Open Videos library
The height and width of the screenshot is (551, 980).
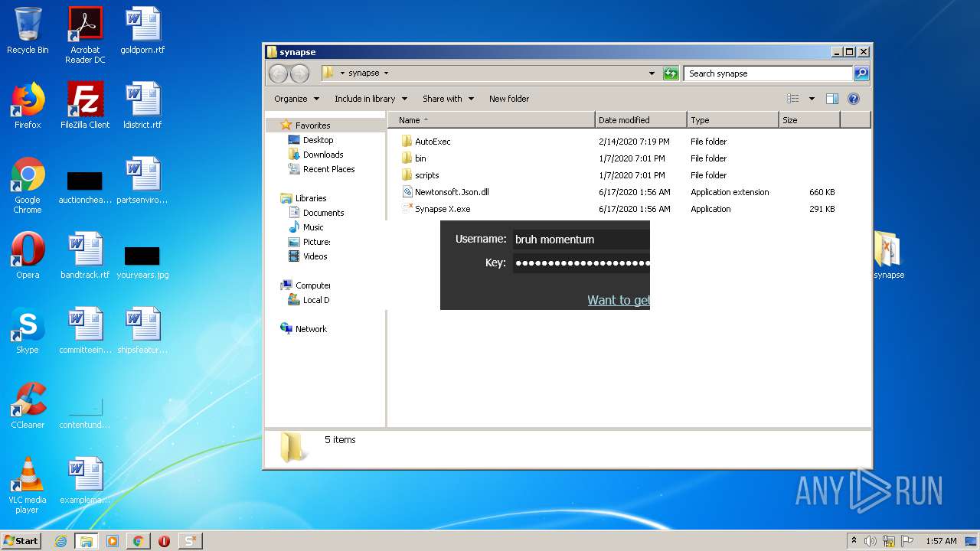(307, 256)
